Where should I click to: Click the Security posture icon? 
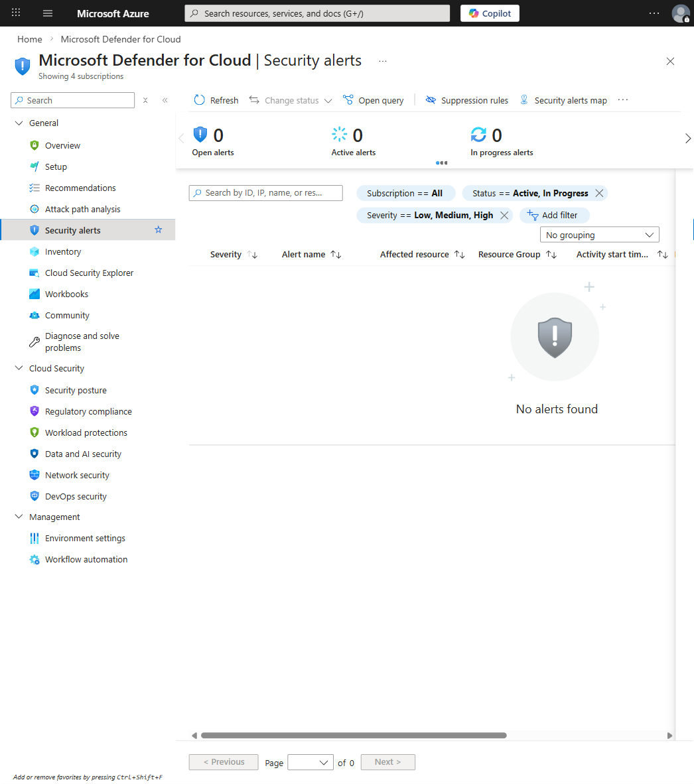(35, 390)
